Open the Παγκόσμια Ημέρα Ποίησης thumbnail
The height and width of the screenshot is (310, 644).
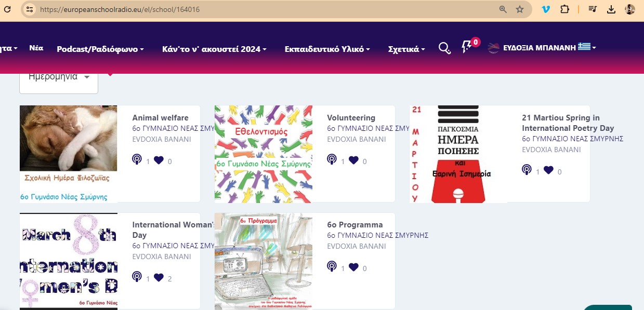pos(458,154)
